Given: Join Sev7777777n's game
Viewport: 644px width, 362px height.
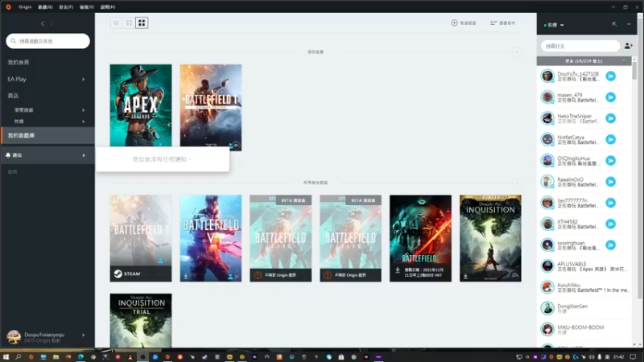Looking at the screenshot, I should [x=611, y=203].
